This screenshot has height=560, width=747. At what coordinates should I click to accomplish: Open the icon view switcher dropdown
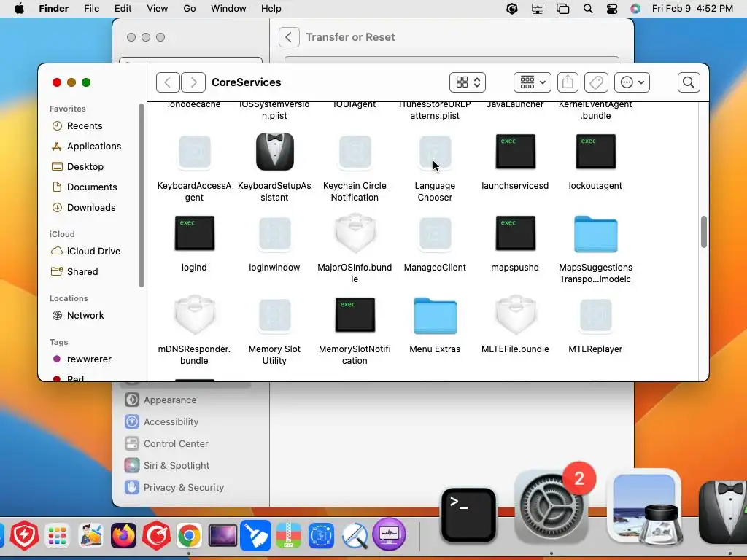click(x=468, y=82)
